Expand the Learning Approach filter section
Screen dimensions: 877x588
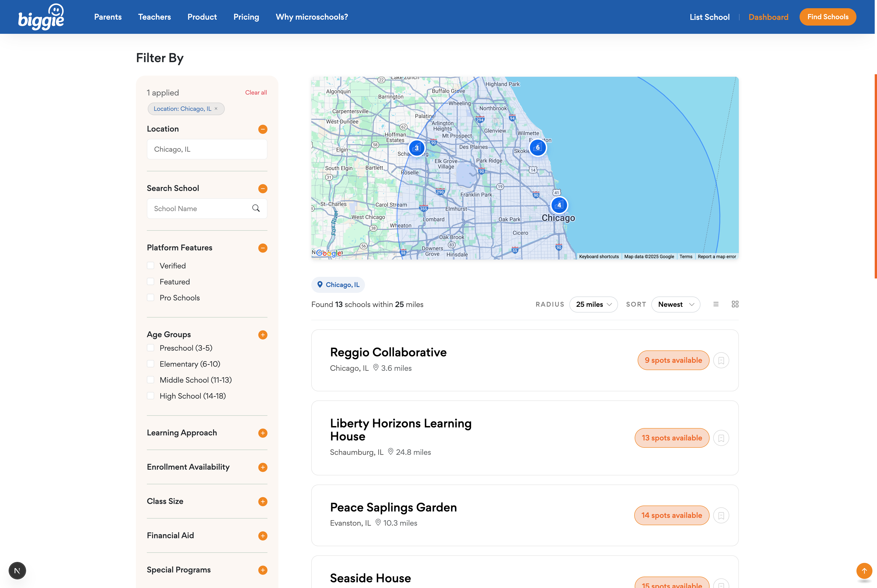pos(262,433)
